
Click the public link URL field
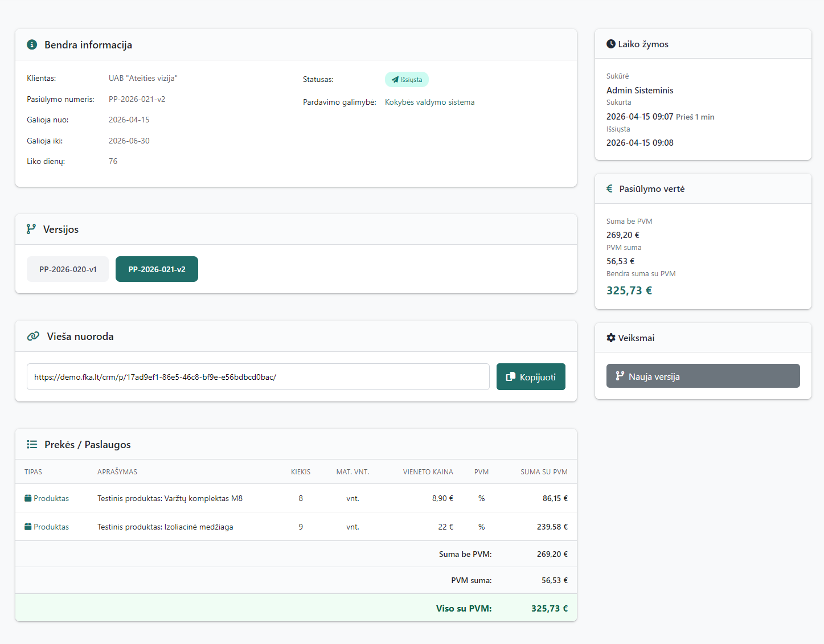point(257,377)
